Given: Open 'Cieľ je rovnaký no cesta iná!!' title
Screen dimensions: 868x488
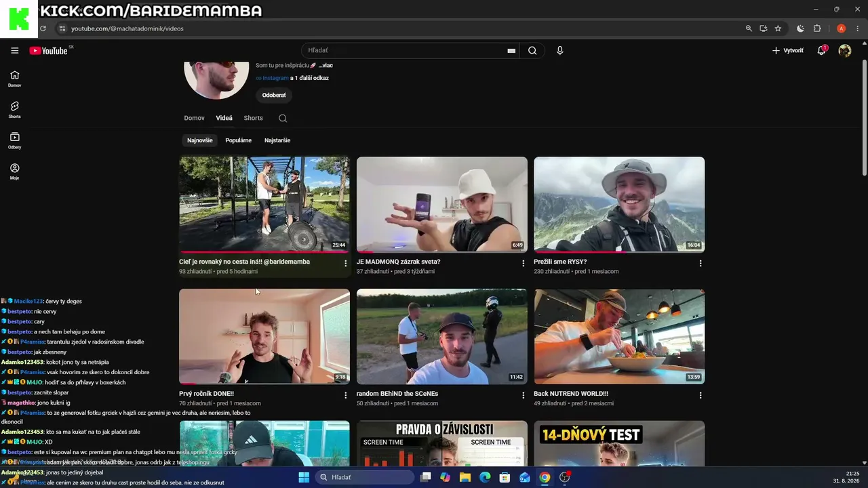Looking at the screenshot, I should pyautogui.click(x=244, y=262).
